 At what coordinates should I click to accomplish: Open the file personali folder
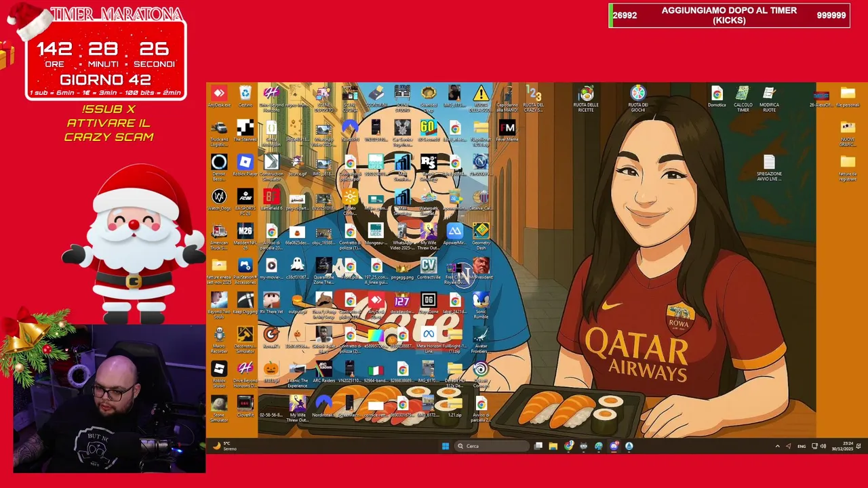point(848,97)
